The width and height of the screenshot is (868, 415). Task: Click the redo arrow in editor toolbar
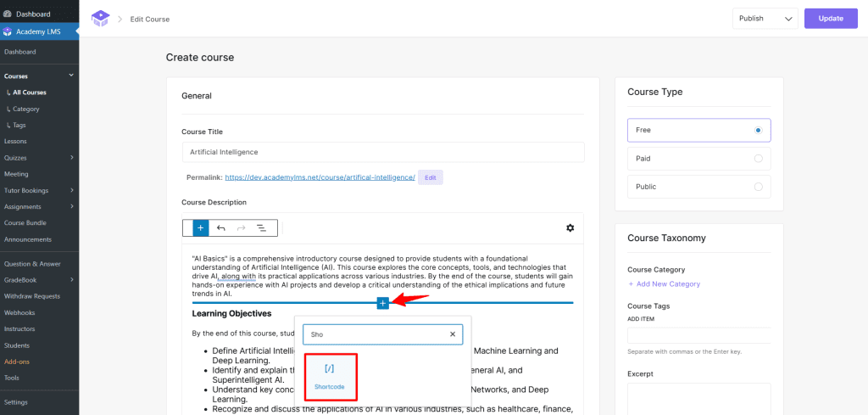point(241,227)
